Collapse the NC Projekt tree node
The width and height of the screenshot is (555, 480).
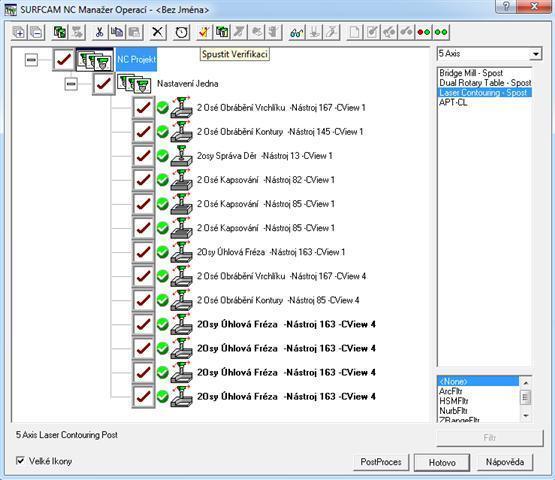pos(31,60)
